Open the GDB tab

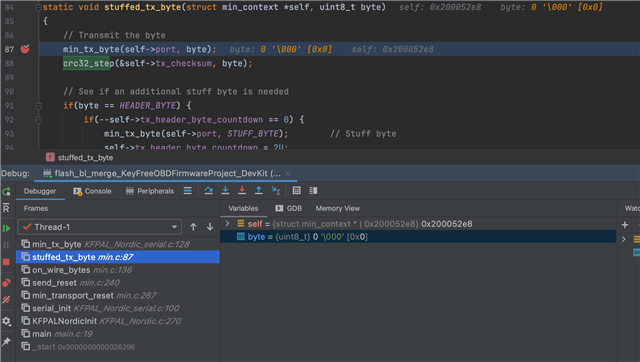coord(289,208)
